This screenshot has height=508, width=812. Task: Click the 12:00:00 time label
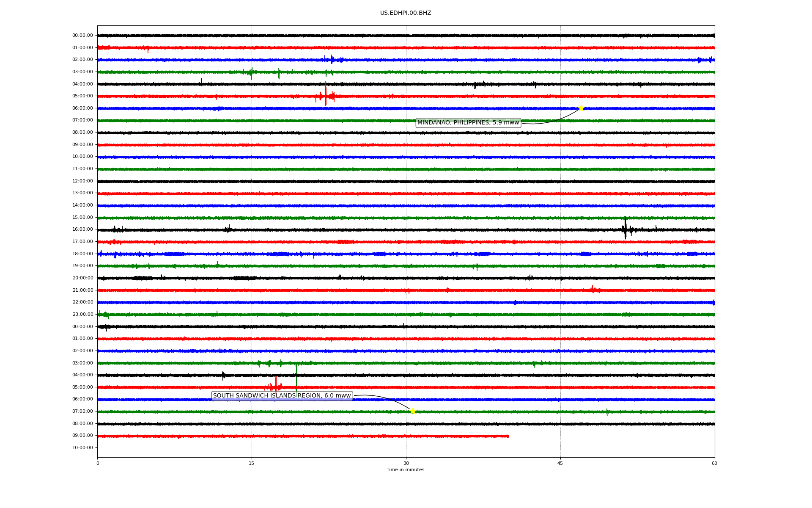coord(82,181)
